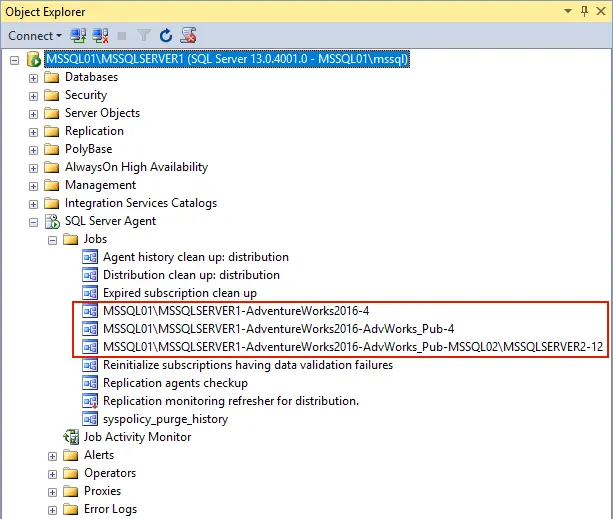Expand the Security folder
Image resolution: width=613 pixels, height=519 pixels.
tap(33, 96)
